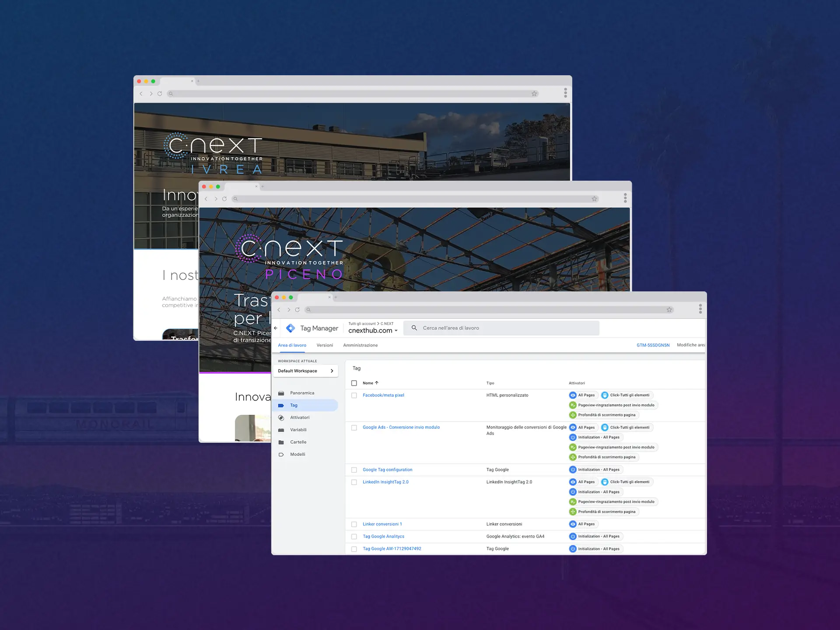Check the Google Ads conversion row checkbox
Image resolution: width=840 pixels, height=630 pixels.
tap(354, 428)
